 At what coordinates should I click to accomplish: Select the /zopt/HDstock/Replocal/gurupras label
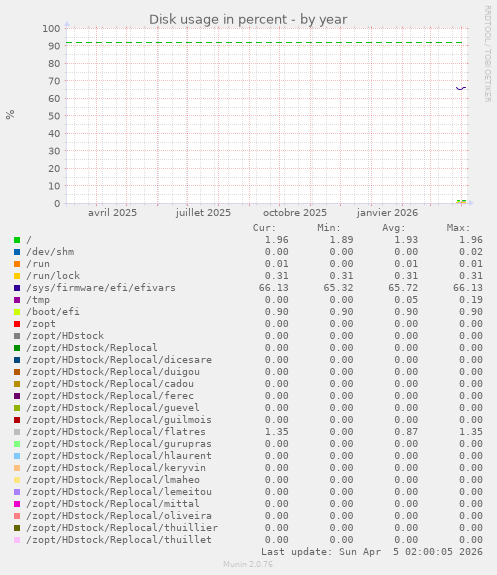pos(119,444)
